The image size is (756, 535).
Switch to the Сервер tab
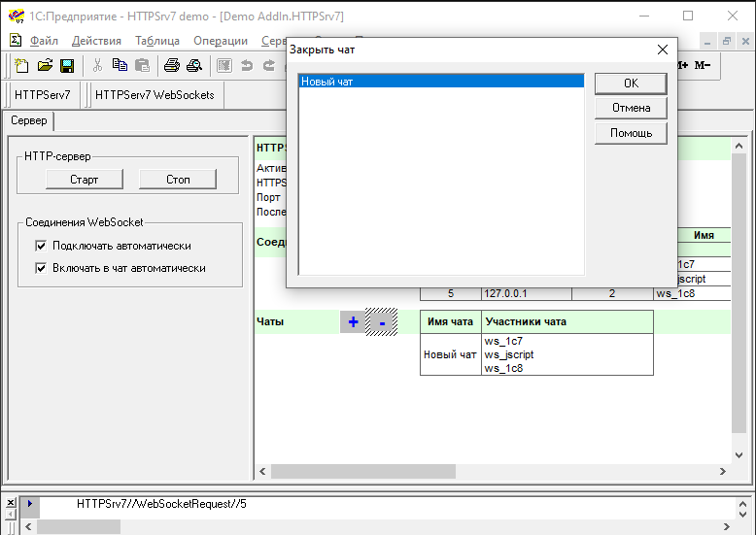tap(29, 120)
